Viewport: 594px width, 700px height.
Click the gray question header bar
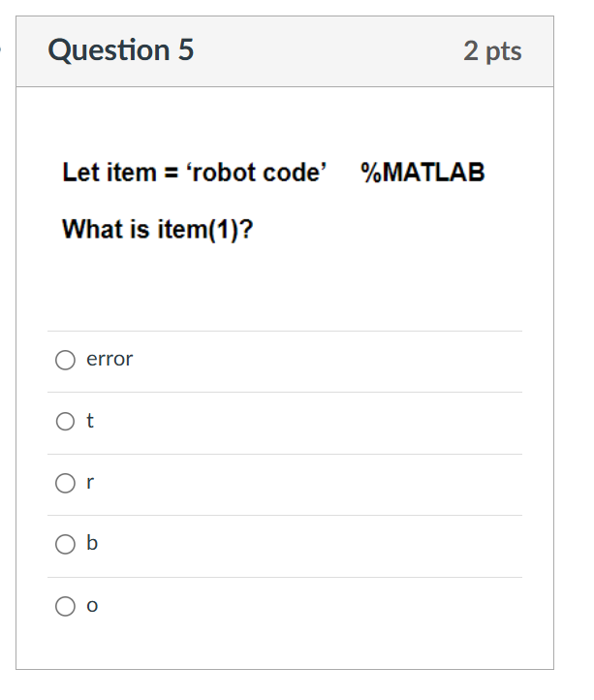tap(285, 51)
